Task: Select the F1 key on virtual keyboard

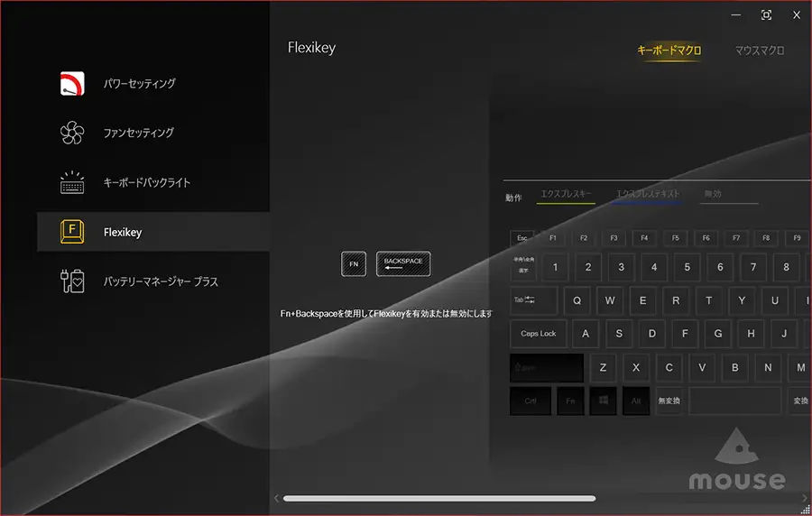Action: (552, 238)
